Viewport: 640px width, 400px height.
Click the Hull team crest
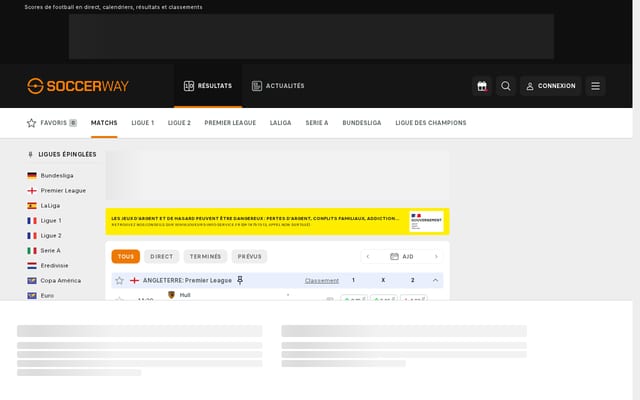[171, 295]
